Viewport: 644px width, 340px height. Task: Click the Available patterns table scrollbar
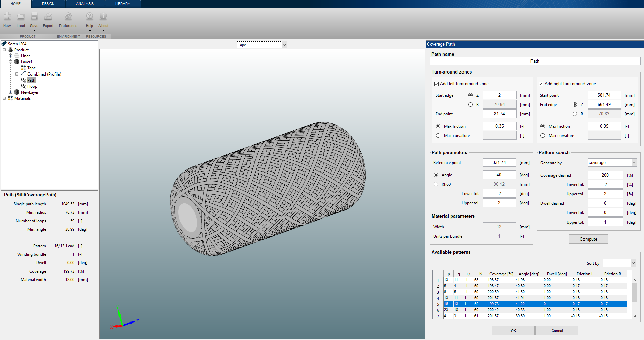(635, 292)
